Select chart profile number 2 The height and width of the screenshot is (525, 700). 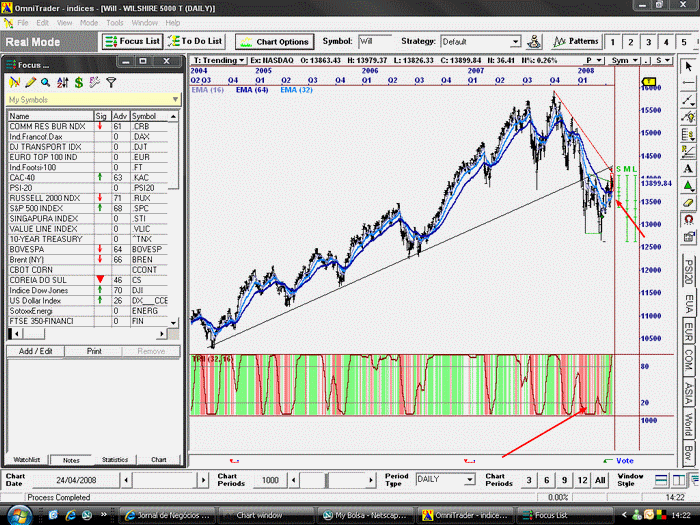pyautogui.click(x=631, y=42)
